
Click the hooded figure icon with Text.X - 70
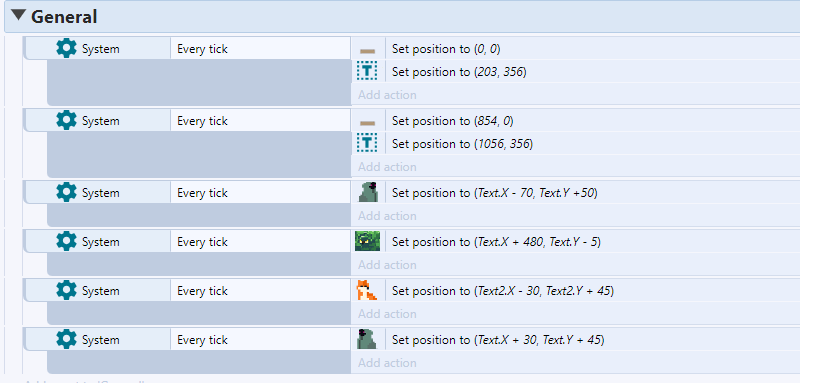coord(368,193)
